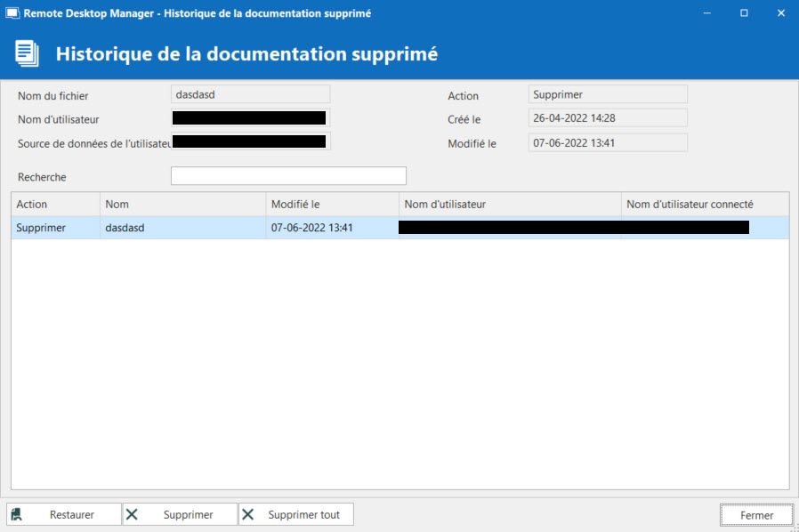Minimize the deleted documentation history window

tap(708, 13)
